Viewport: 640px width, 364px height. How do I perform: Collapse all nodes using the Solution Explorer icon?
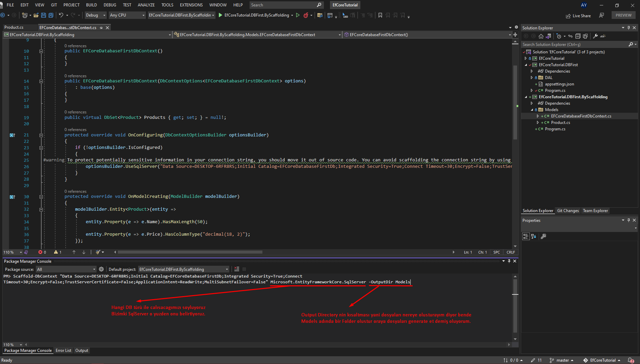click(578, 36)
